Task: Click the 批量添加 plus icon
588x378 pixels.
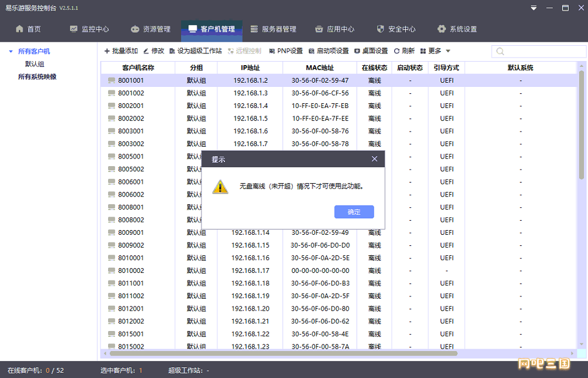Action: [107, 51]
